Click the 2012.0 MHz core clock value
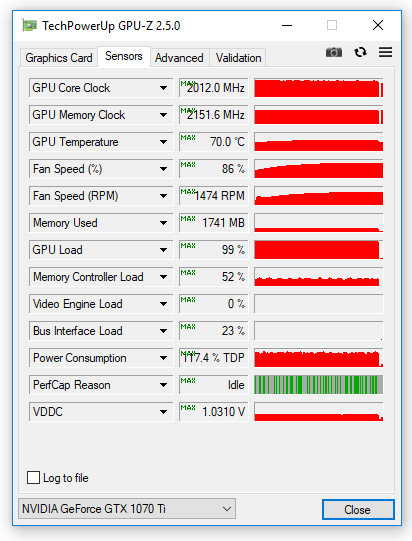 click(214, 88)
